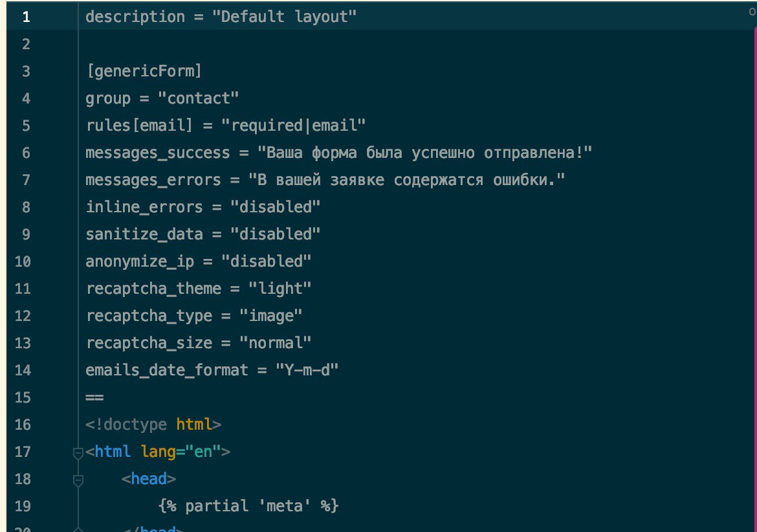Collapse the head tag fold marker
Viewport: 757px width, 532px height.
(x=78, y=480)
